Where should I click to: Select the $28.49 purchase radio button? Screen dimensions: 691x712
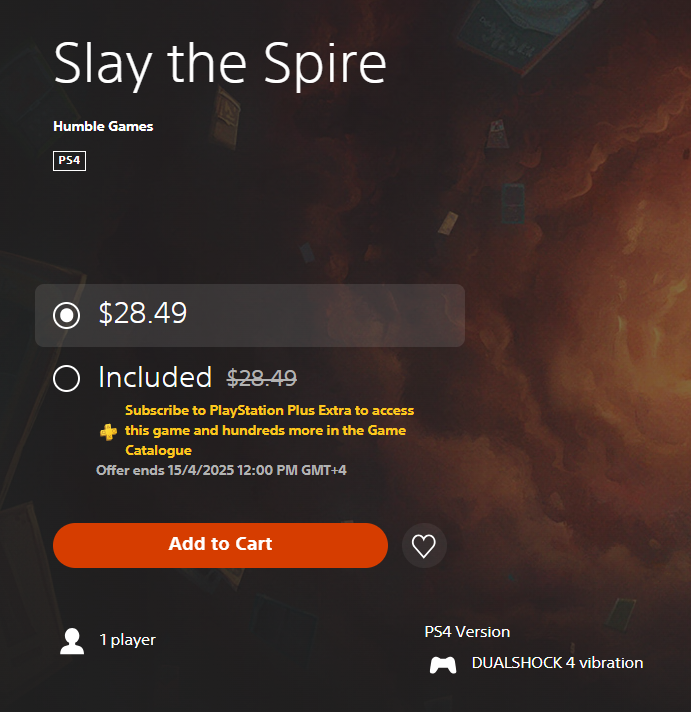click(x=67, y=315)
